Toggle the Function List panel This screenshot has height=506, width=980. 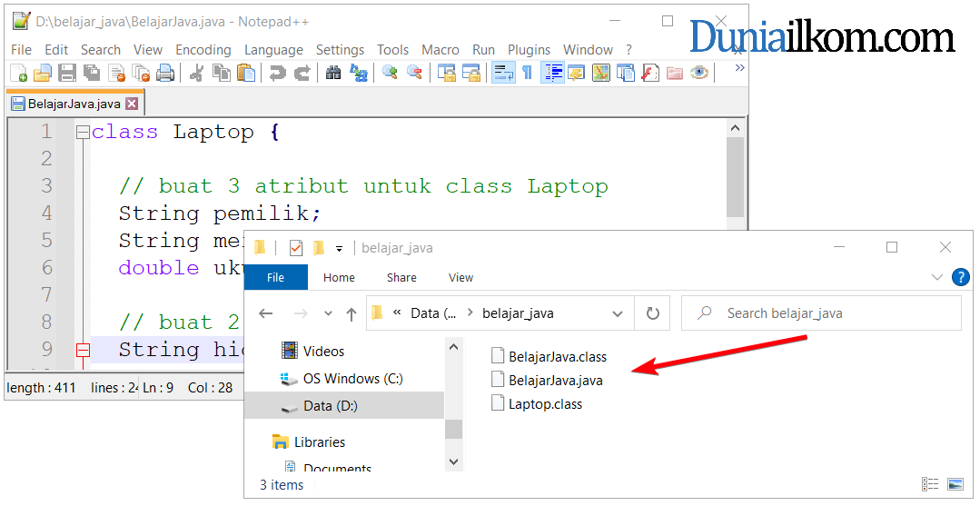point(650,74)
